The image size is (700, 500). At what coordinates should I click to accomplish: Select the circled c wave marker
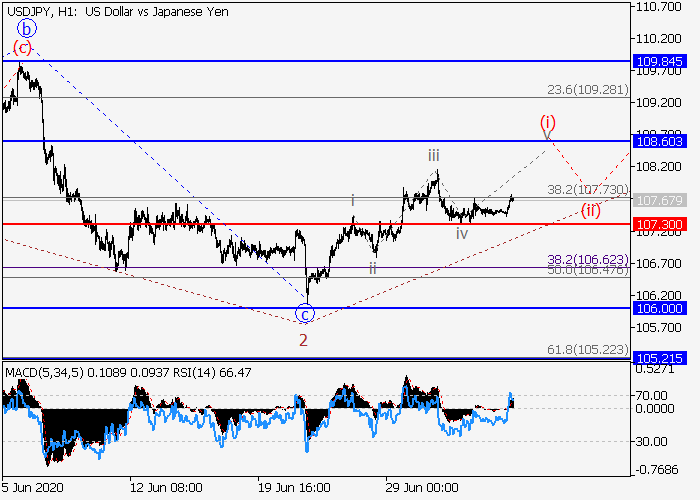click(305, 314)
